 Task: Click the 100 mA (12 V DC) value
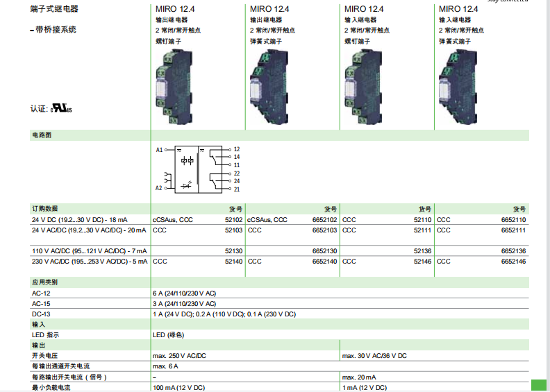[x=179, y=387]
